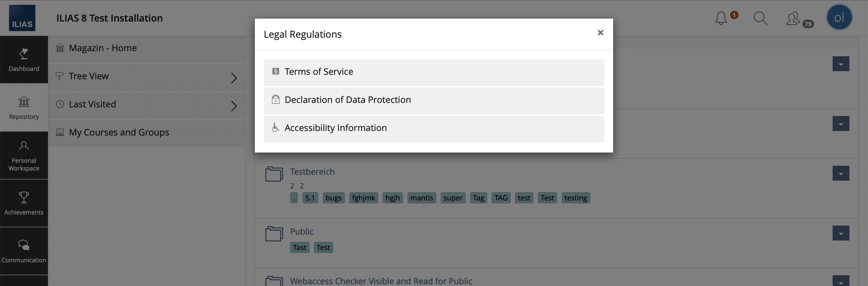868x286 pixels.
Task: Open Accessibility Information entry
Action: (336, 128)
